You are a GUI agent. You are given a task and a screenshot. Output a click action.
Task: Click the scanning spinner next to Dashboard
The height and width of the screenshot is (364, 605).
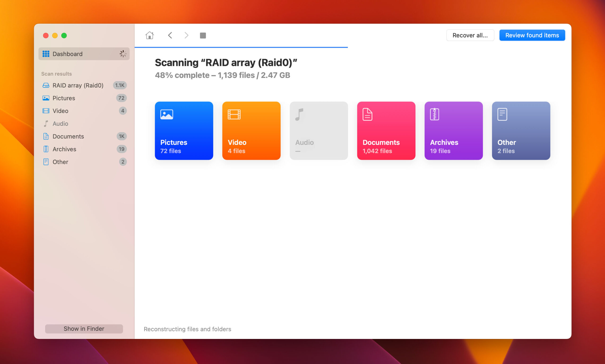click(123, 54)
